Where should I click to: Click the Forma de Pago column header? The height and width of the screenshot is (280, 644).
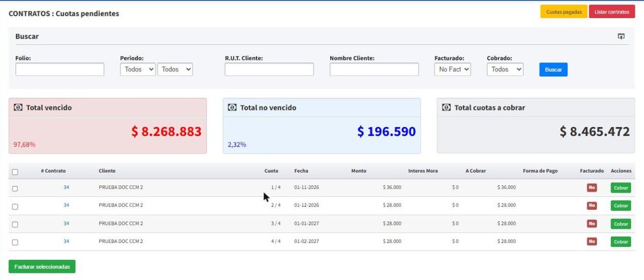[540, 171]
